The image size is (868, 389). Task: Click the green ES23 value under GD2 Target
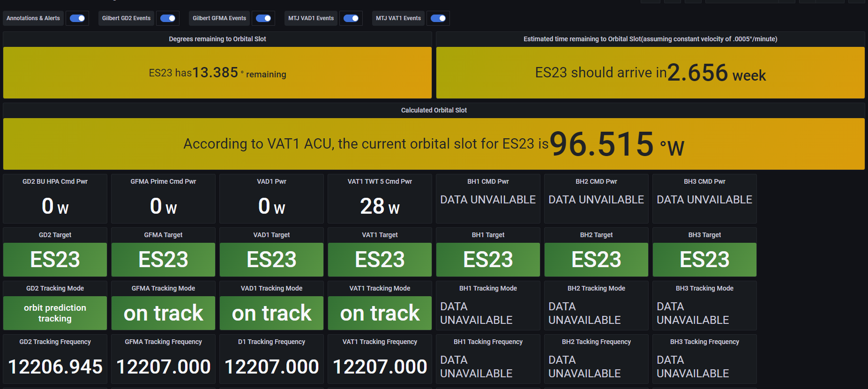click(55, 260)
